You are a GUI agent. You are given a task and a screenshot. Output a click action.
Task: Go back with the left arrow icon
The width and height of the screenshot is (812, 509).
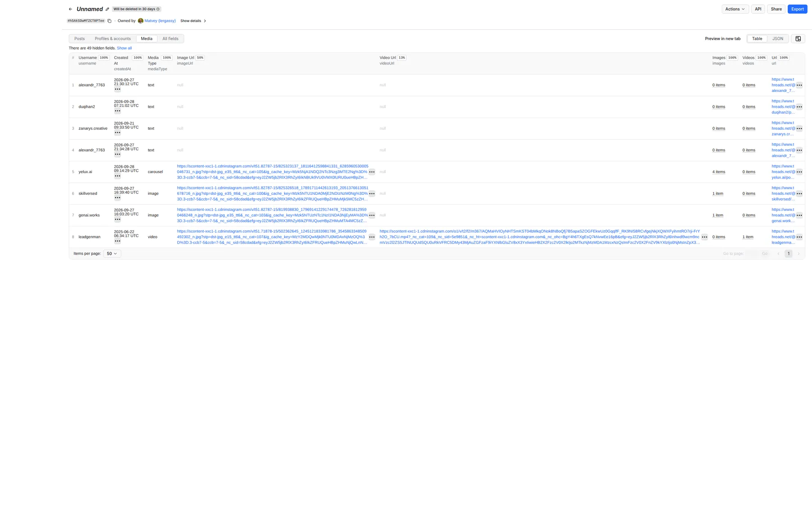pyautogui.click(x=70, y=9)
